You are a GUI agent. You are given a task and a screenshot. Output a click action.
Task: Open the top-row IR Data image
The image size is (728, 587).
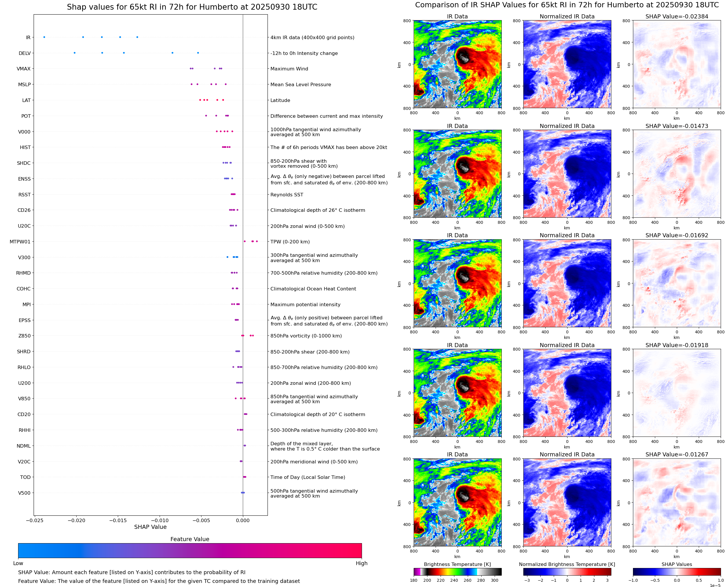[457, 64]
